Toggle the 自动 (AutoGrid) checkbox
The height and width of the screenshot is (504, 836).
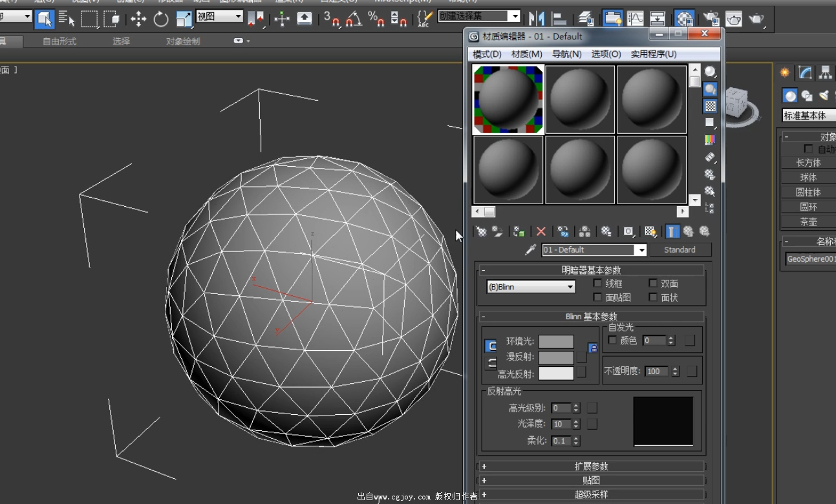pyautogui.click(x=808, y=149)
